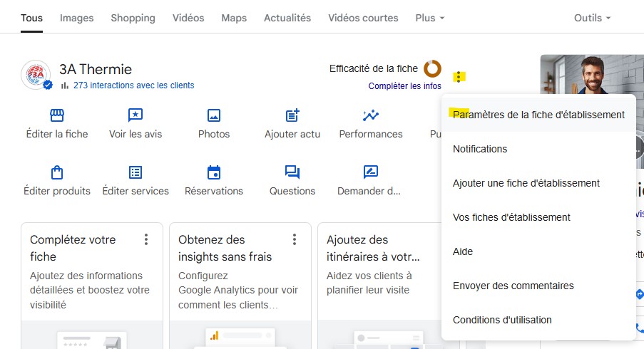Select the Ajouter actu post icon
The image size is (644, 349).
292,115
